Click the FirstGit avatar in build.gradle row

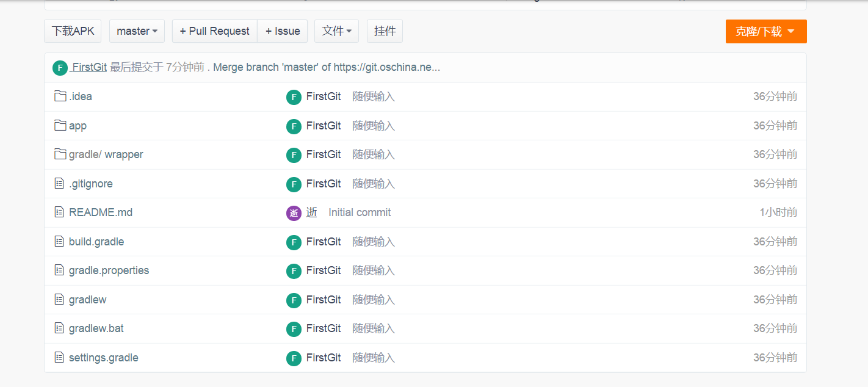click(294, 242)
